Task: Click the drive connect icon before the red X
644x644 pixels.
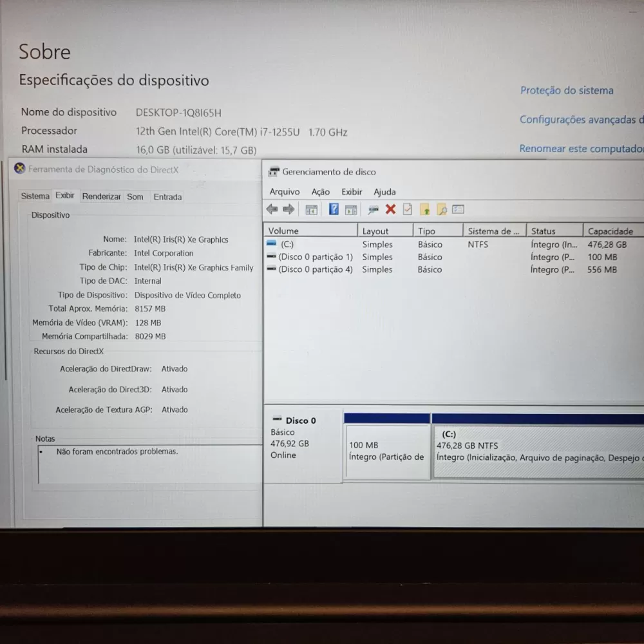Action: pyautogui.click(x=373, y=210)
